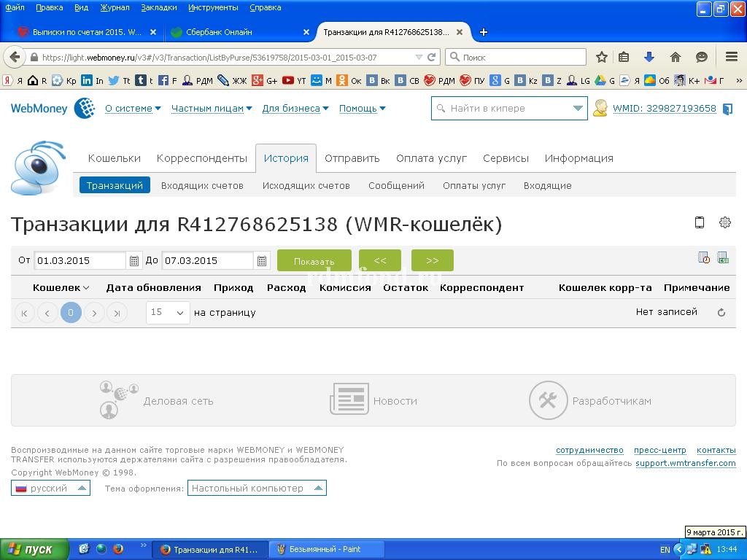
Task: Open the calendar for the До date
Action: pyautogui.click(x=262, y=260)
